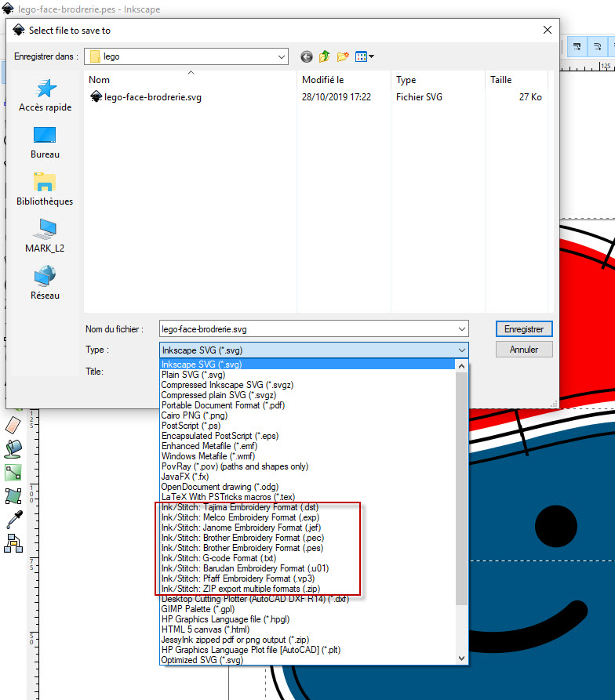The image size is (615, 700).
Task: Choose Ink/Stitch Brother Embroidery Format (.pes)
Action: (307, 548)
